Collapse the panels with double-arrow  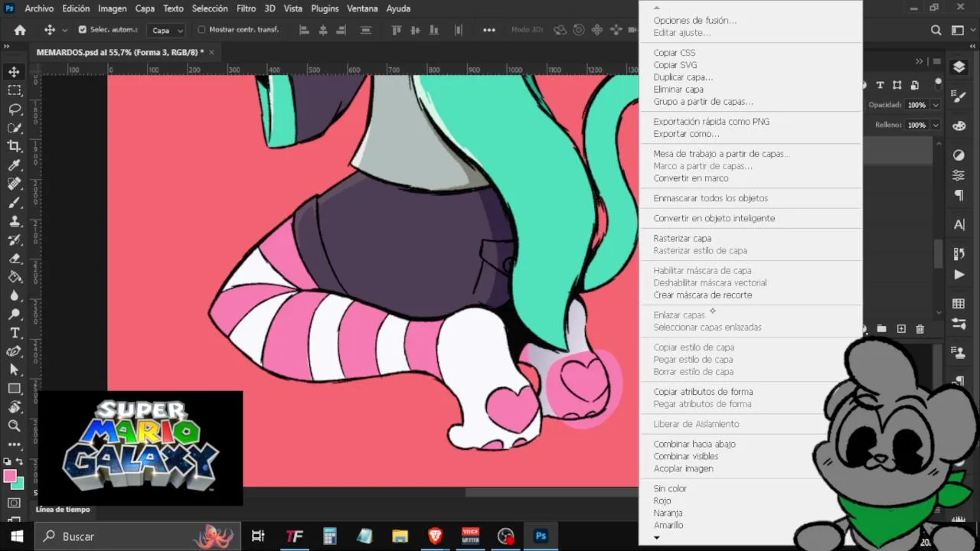click(920, 61)
